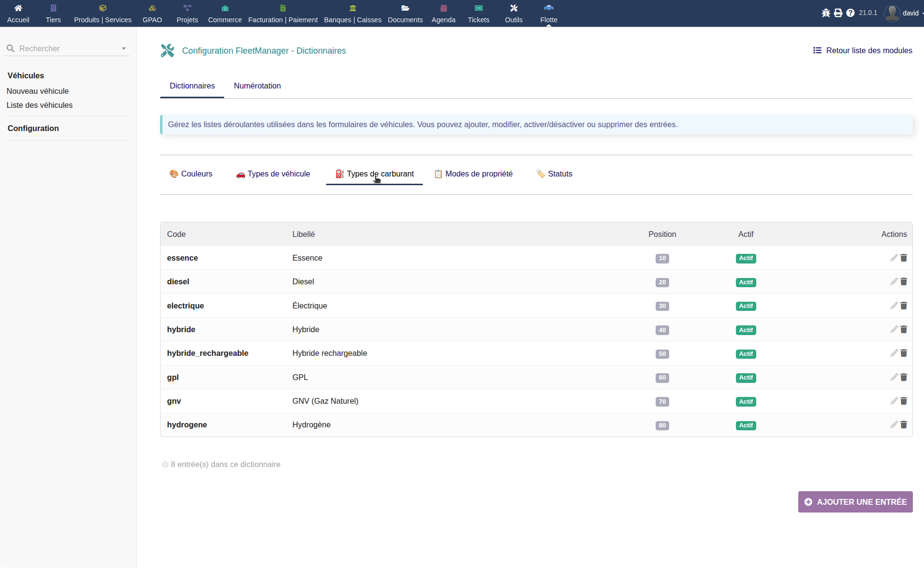Toggle Actif badge on hybride_rechargeable row
Screen dimensions: 924x586
click(x=746, y=354)
